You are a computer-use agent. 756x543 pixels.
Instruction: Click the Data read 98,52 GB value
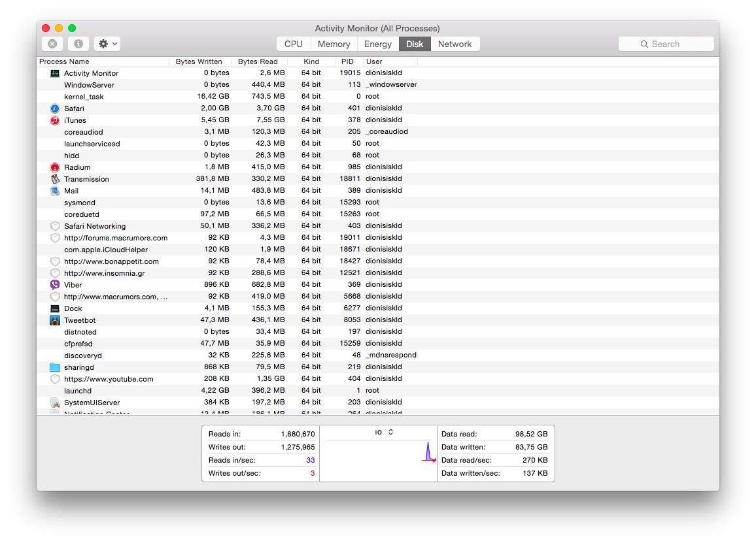pos(531,434)
